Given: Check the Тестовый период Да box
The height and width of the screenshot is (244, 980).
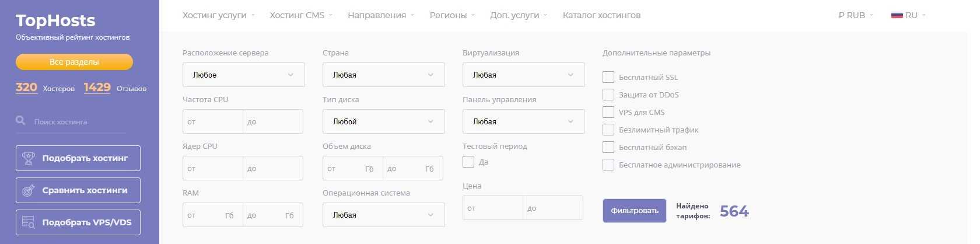Looking at the screenshot, I should pos(468,162).
